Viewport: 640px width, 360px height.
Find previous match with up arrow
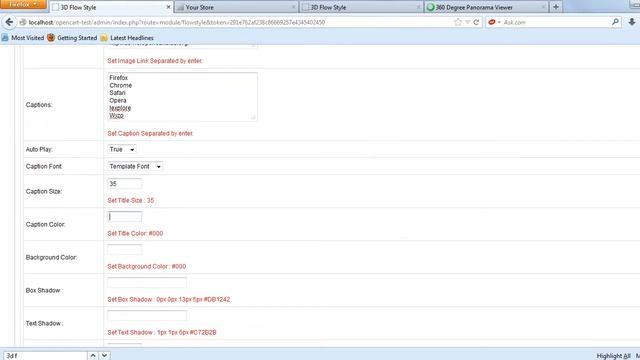[93, 356]
